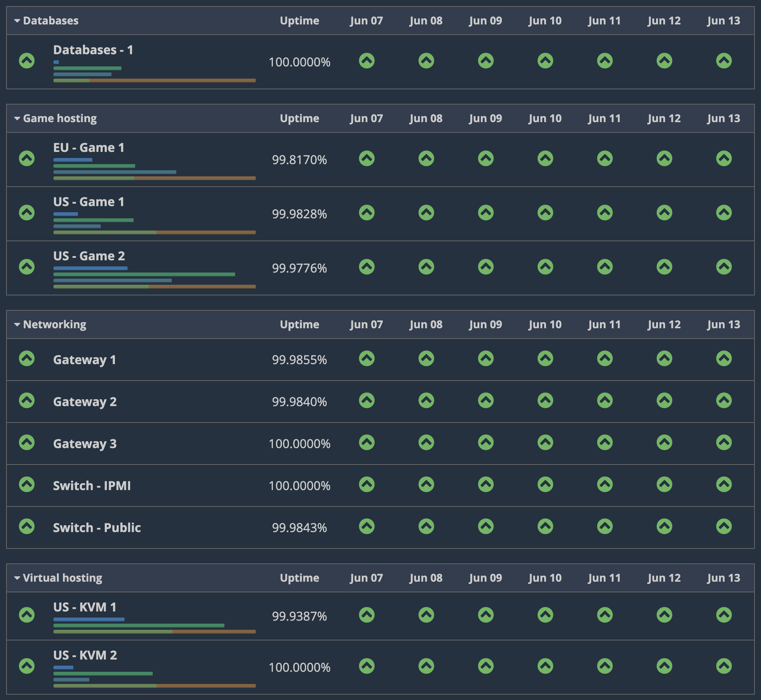Collapse the Databases group
Viewport: 761px width, 700px height.
coord(17,21)
